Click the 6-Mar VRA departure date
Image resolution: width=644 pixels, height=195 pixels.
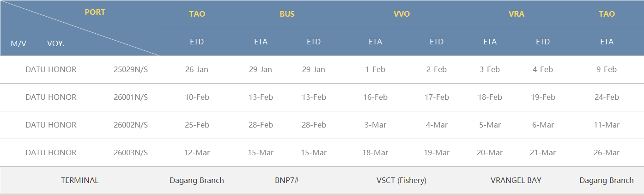tap(543, 125)
